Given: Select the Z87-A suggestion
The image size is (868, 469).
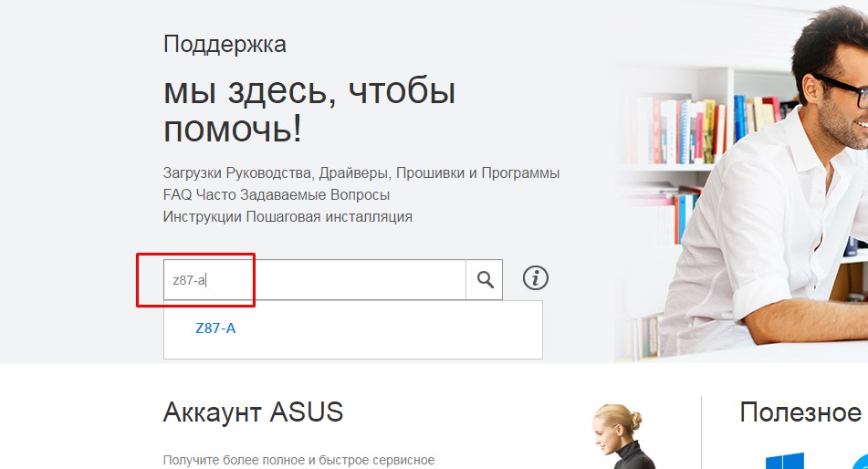Looking at the screenshot, I should (215, 328).
